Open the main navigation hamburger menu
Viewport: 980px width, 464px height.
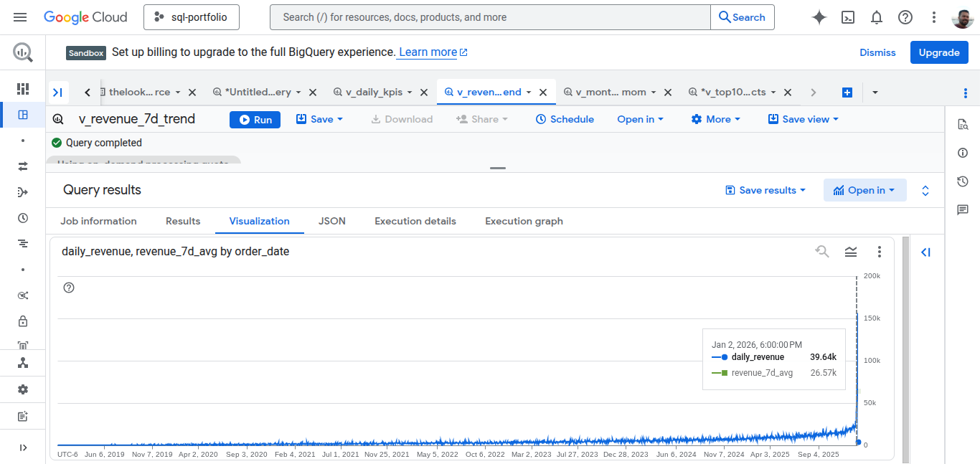click(20, 17)
